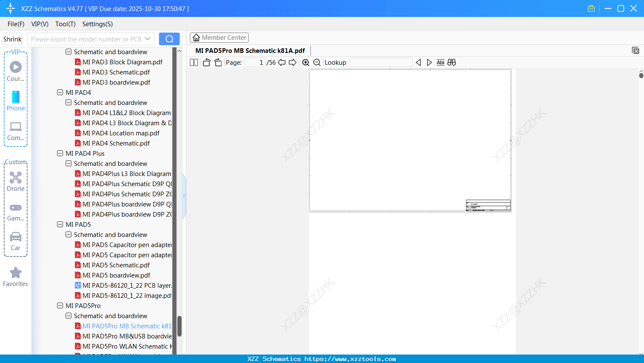Jump to previous lookup result
Viewport: 644px width, 363px height.
coord(418,63)
